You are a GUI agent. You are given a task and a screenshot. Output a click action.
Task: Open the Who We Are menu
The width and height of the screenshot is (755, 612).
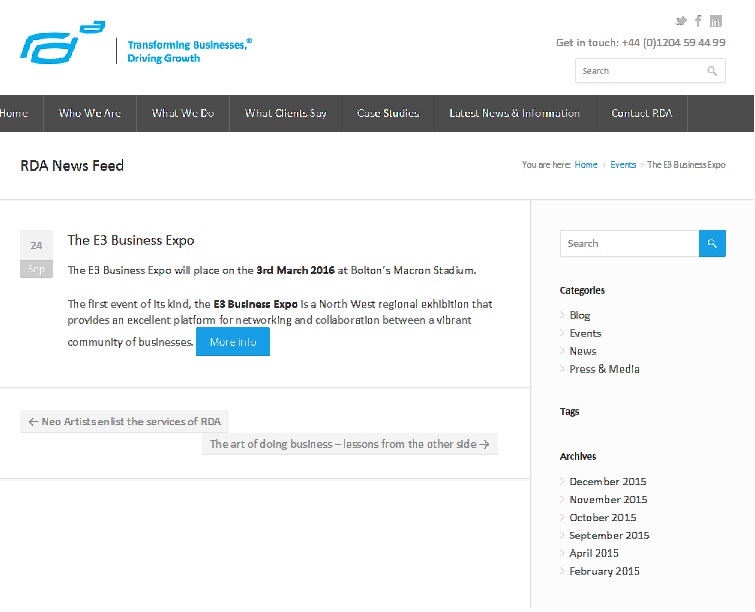pyautogui.click(x=90, y=113)
